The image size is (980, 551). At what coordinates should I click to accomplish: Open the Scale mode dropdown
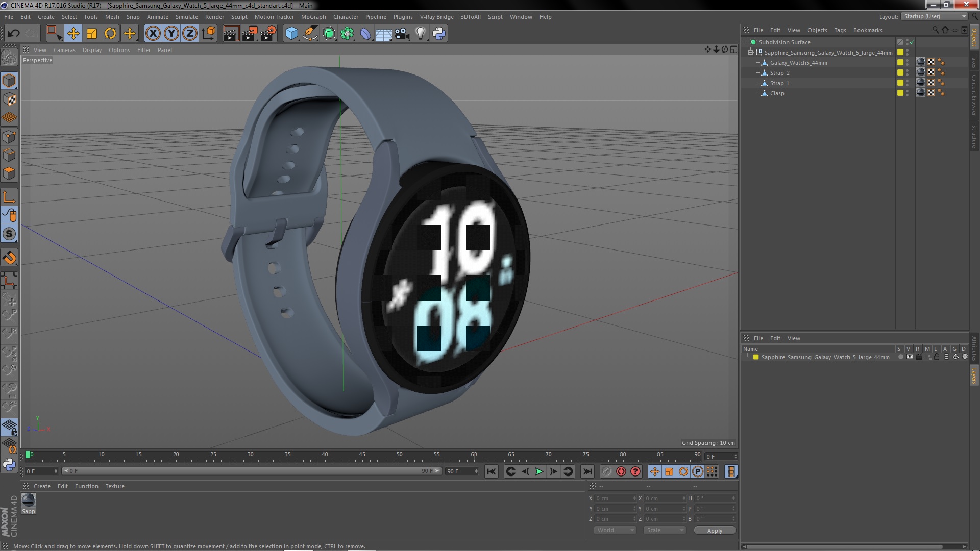click(x=664, y=531)
